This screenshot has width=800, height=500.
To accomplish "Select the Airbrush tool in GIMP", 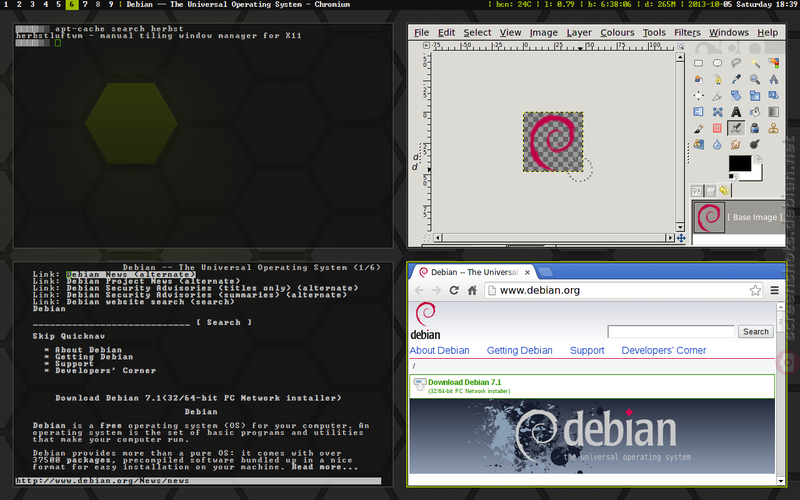I will [736, 128].
